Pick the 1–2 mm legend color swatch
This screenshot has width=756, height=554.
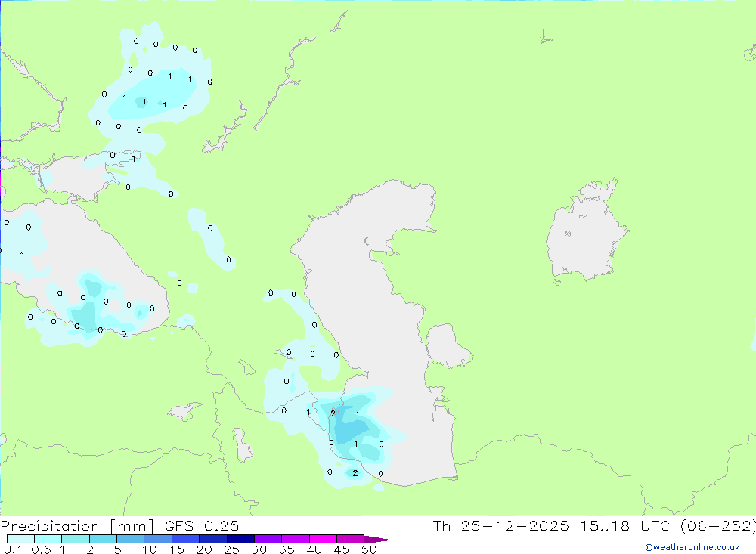pyautogui.click(x=76, y=539)
